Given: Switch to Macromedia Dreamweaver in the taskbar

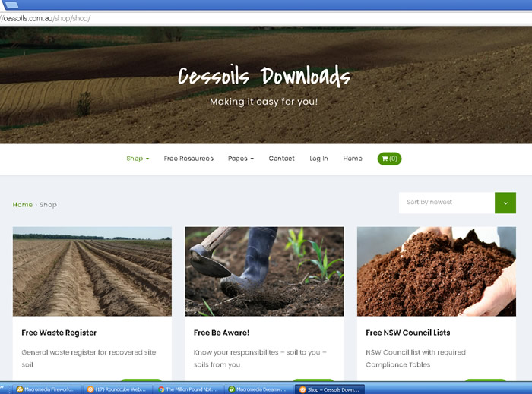Looking at the screenshot, I should 258,389.
